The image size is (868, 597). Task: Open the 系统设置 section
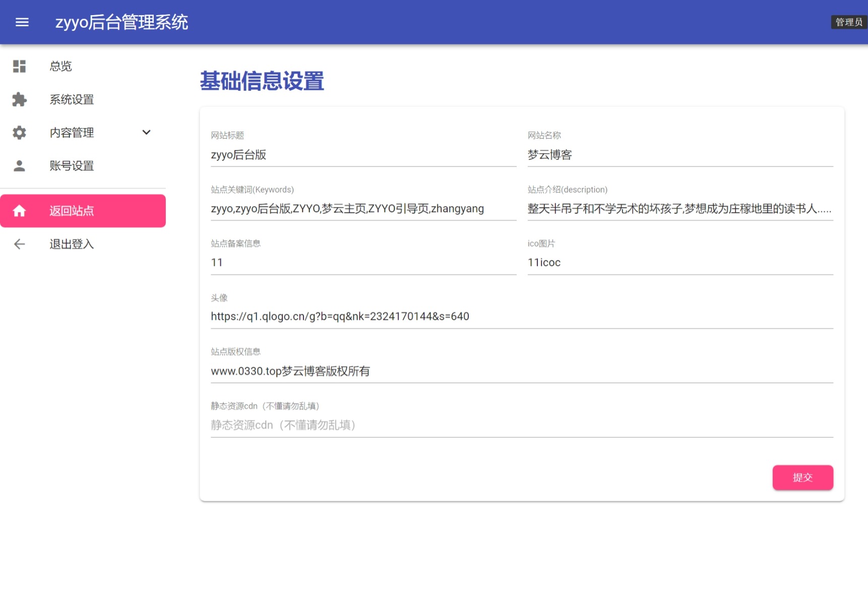tap(71, 99)
